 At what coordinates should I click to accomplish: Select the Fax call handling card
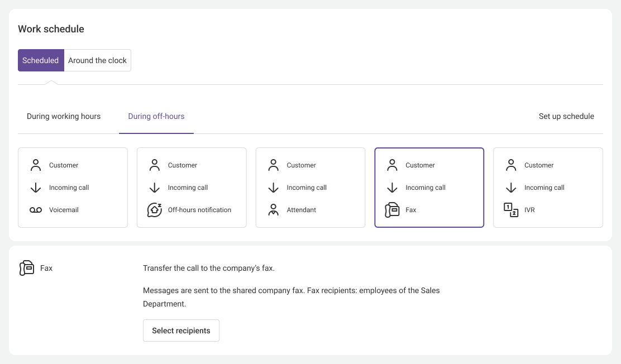click(x=429, y=188)
